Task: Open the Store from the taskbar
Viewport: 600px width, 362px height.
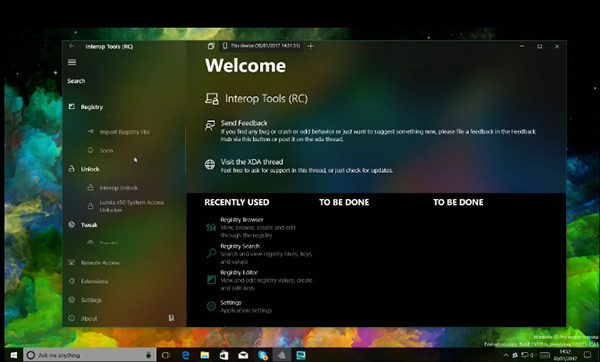Action: (224, 355)
